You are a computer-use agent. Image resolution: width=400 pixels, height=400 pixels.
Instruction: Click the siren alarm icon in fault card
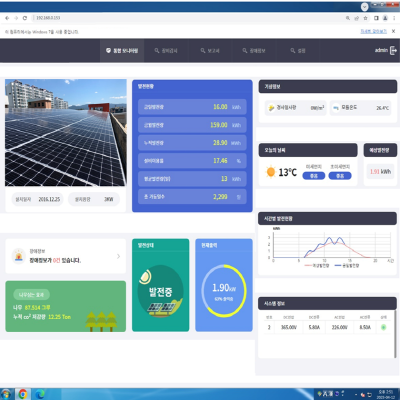(x=19, y=256)
